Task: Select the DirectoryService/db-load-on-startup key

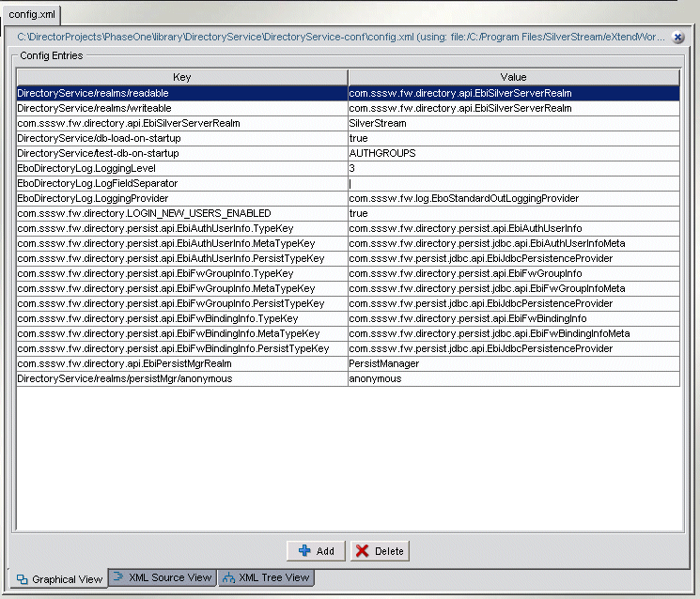Action: coord(182,138)
